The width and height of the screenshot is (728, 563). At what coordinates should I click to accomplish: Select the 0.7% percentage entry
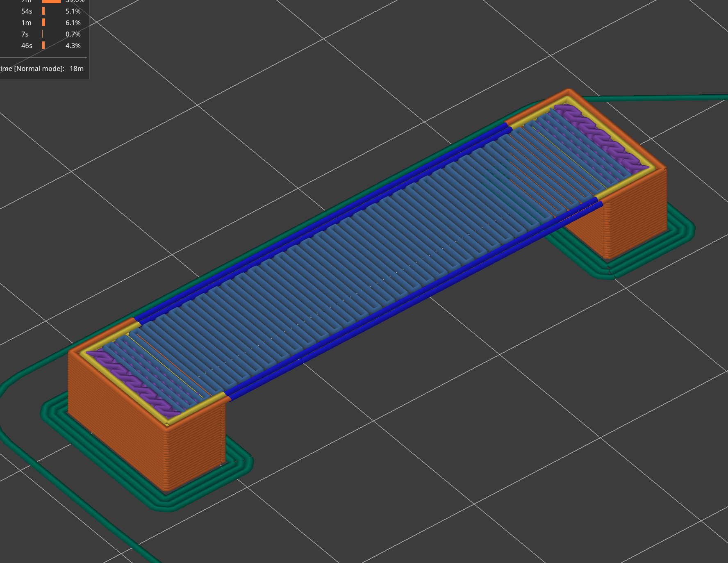[73, 34]
